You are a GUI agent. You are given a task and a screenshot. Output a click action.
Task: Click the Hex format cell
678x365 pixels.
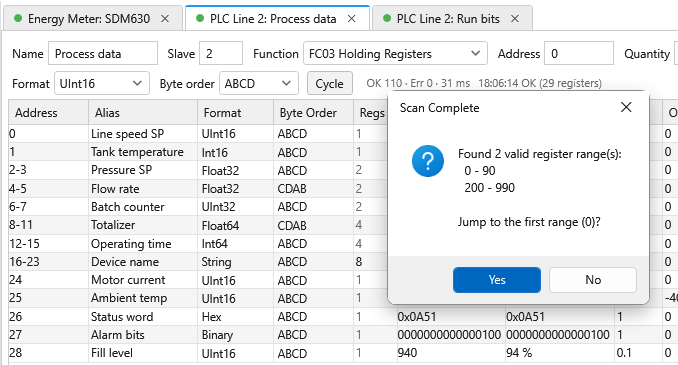click(235, 317)
